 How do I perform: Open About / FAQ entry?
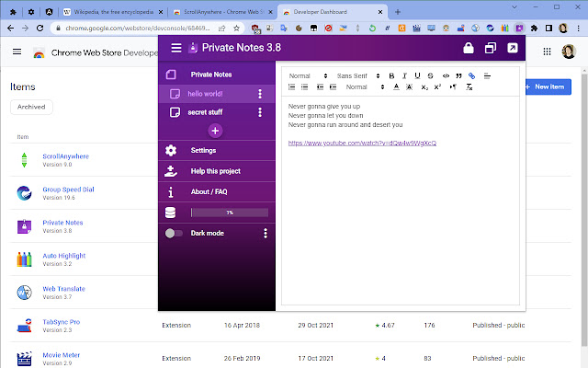[217, 192]
